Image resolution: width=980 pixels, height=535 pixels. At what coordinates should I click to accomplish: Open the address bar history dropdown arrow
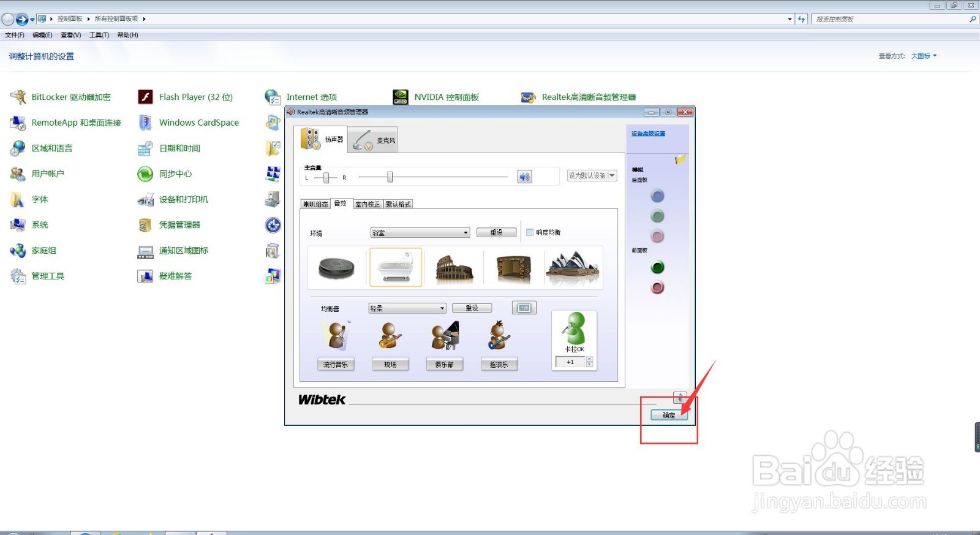pos(790,19)
